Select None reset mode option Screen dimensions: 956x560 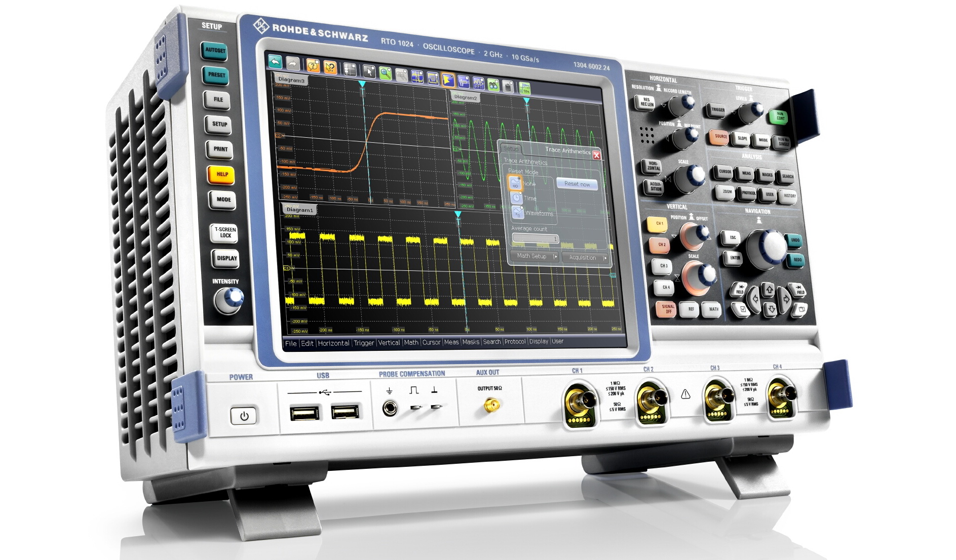pyautogui.click(x=515, y=183)
